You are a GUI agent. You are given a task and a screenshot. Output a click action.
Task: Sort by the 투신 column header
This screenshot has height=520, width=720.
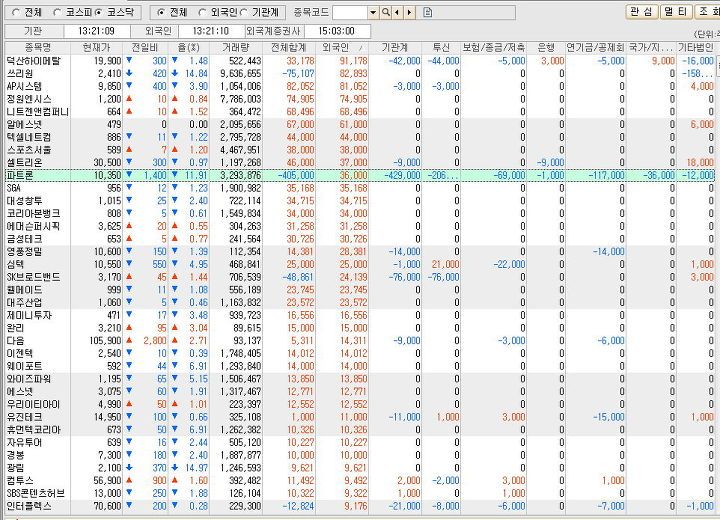(x=441, y=47)
